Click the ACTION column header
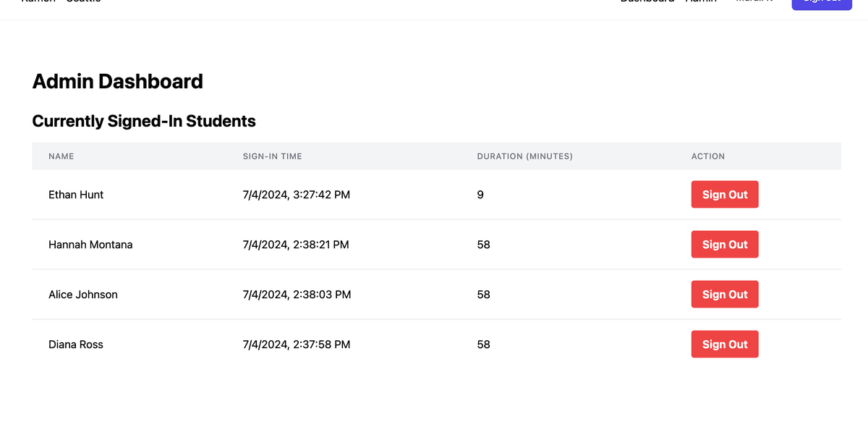Viewport: 868px width, 427px height. (707, 156)
